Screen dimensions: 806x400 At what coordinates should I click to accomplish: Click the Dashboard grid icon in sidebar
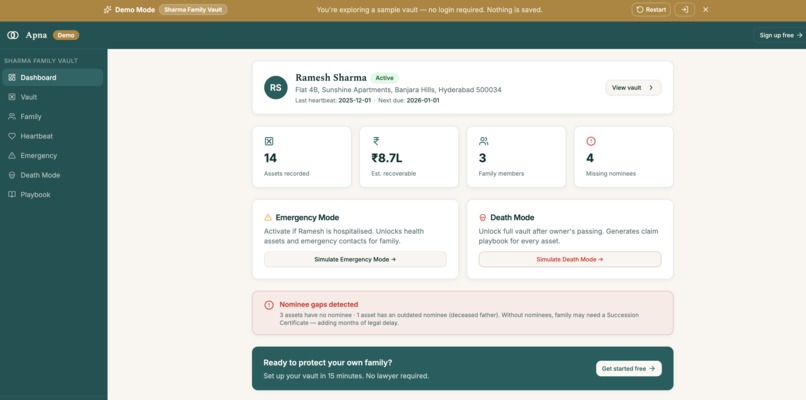point(12,78)
